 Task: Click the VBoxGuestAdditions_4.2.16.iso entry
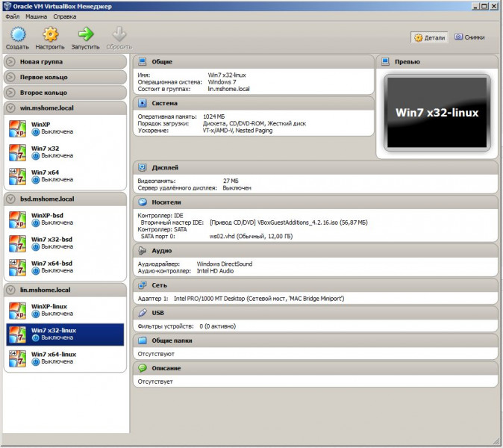[289, 223]
